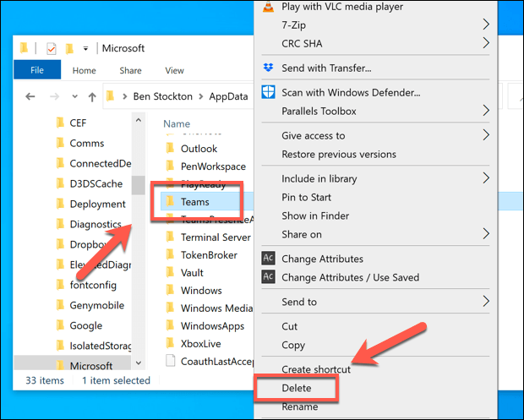Open the Customize Quick Access Toolbar dropdown
This screenshot has width=524, height=420.
point(85,49)
